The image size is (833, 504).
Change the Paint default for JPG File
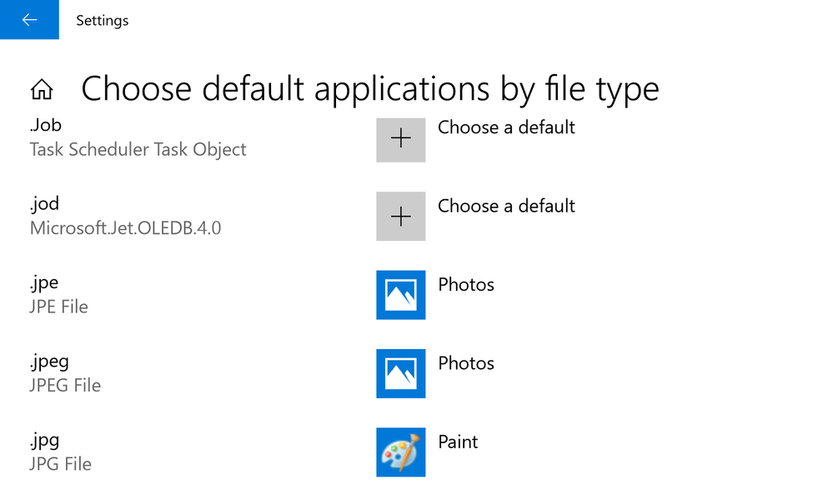pos(458,442)
